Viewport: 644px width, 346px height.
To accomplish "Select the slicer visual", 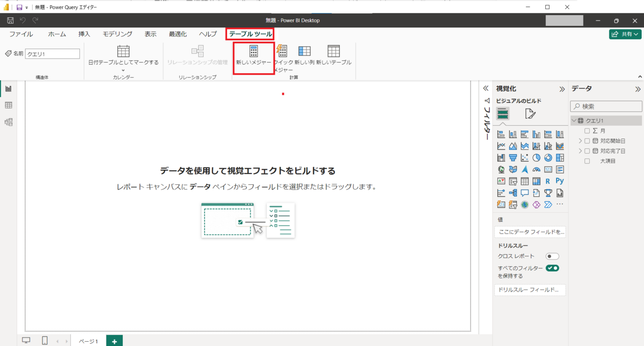I will click(x=513, y=181).
